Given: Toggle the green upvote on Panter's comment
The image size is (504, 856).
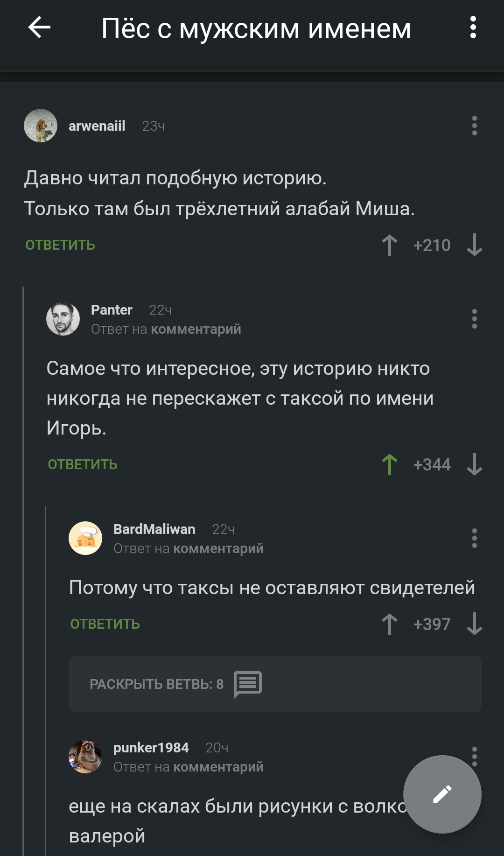Looking at the screenshot, I should [390, 464].
